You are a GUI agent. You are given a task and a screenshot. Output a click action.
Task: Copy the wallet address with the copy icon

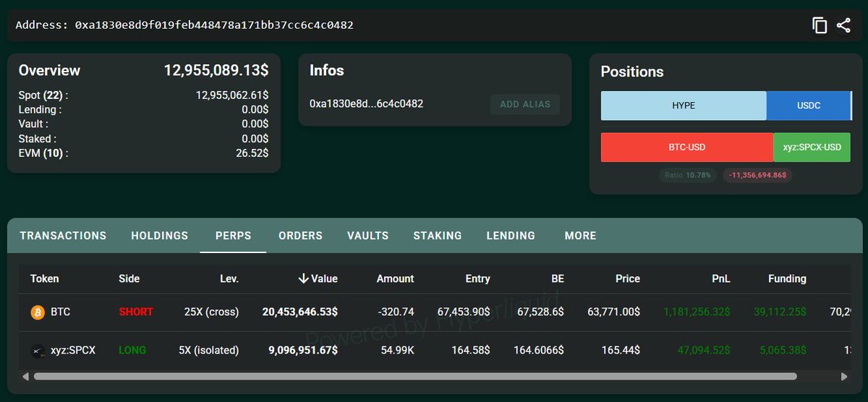[x=820, y=26]
